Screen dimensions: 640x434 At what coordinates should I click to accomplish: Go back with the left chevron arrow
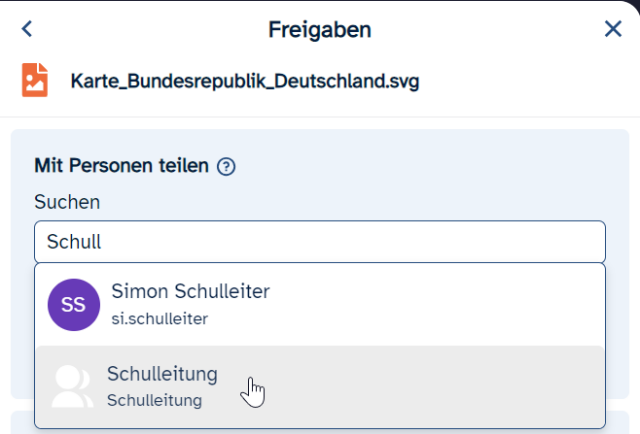click(27, 29)
